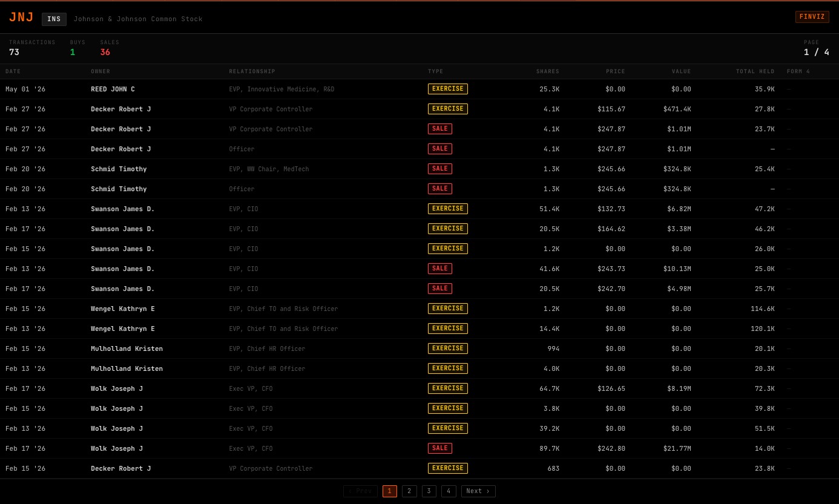Image resolution: width=839 pixels, height=504 pixels.
Task: Click the EXERCISE badge in the REED JOHN C row
Action: point(448,89)
